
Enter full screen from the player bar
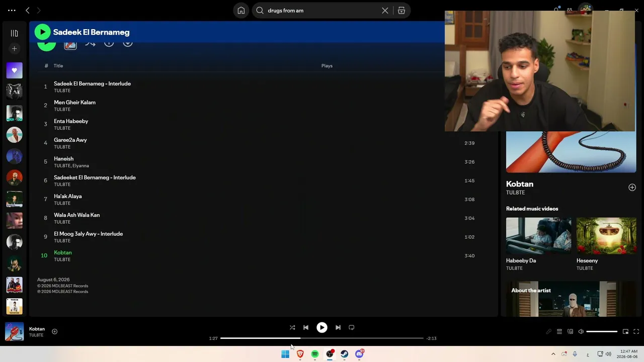coord(636,332)
